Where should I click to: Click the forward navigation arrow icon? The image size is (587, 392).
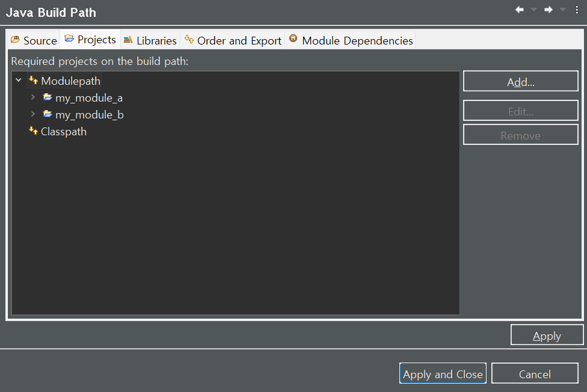(549, 10)
